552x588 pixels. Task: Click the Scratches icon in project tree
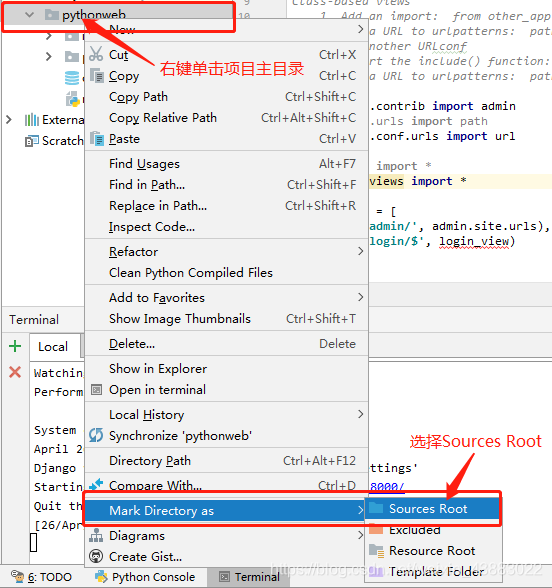[32, 141]
